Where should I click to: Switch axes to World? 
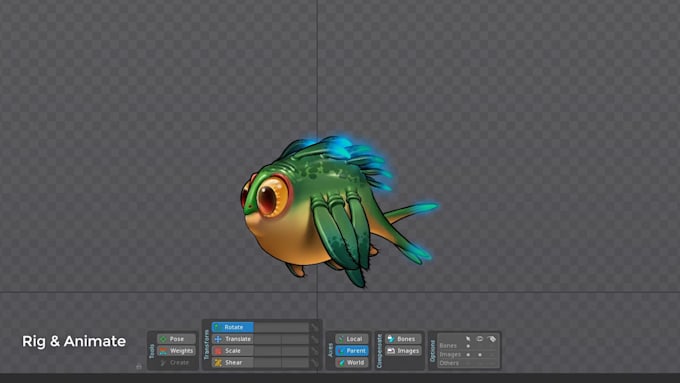point(352,362)
